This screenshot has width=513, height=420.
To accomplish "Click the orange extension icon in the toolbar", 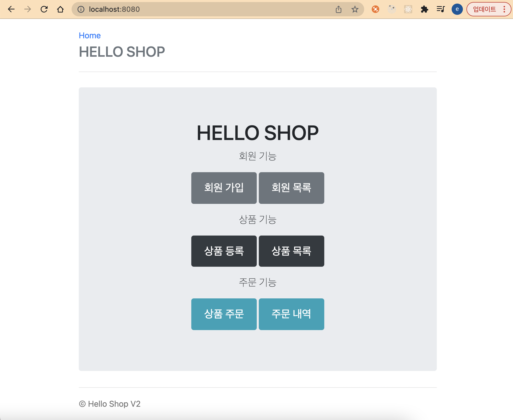I will 376,9.
